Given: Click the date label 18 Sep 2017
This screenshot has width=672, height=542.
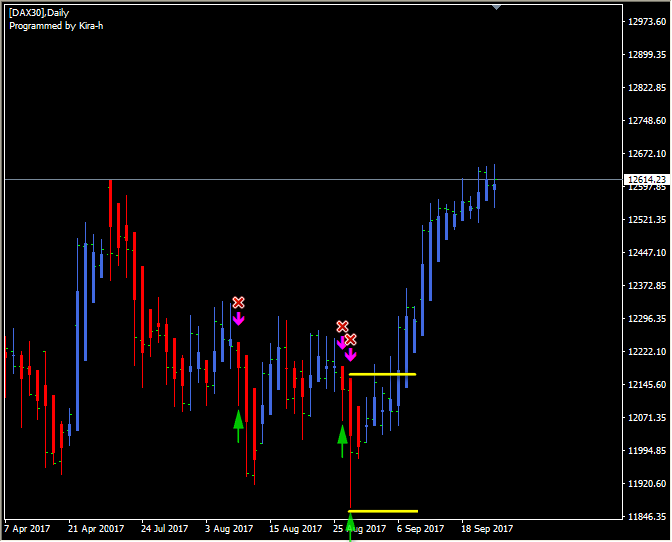Looking at the screenshot, I should [x=487, y=529].
